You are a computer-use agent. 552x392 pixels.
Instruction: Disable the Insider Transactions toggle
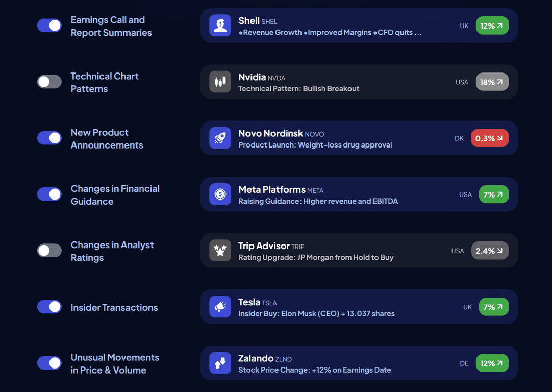pos(49,307)
